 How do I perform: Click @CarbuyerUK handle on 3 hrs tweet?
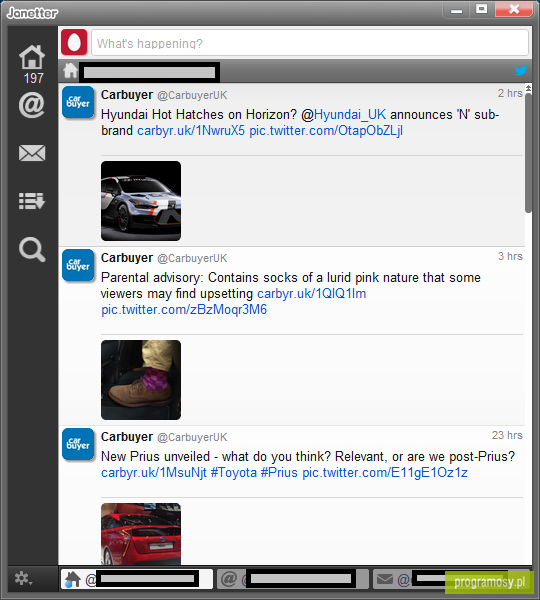(x=192, y=259)
